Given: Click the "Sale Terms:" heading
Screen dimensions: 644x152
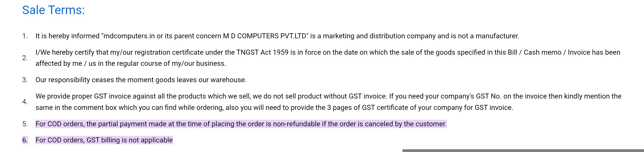Looking at the screenshot, I should 53,10.
